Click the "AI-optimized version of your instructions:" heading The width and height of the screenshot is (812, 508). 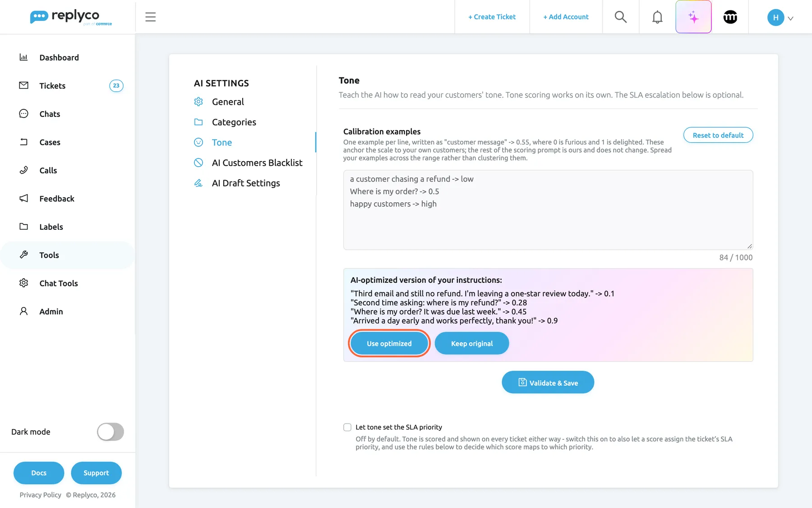426,280
